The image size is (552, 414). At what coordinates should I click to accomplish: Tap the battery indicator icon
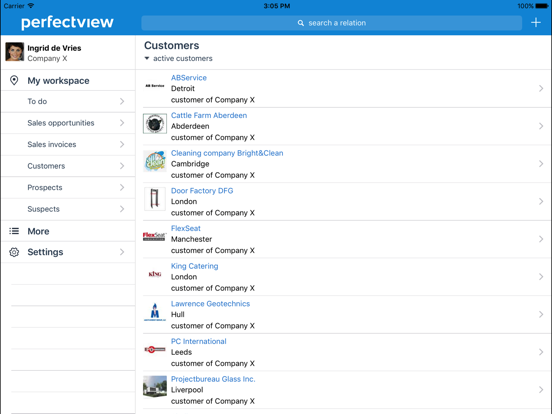click(542, 6)
